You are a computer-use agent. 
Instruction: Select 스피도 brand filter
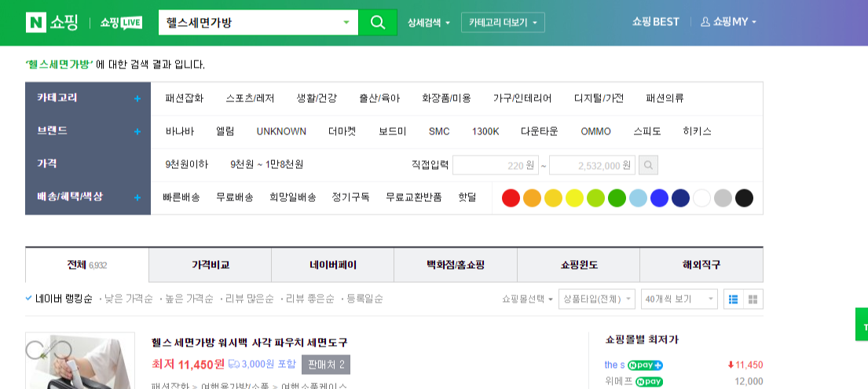(647, 132)
